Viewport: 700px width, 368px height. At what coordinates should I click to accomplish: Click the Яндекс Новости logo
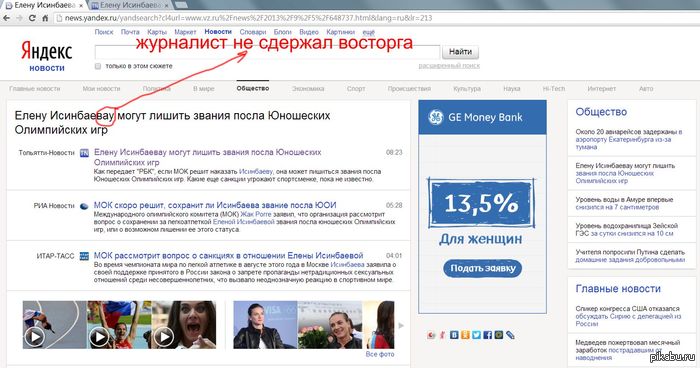click(46, 56)
